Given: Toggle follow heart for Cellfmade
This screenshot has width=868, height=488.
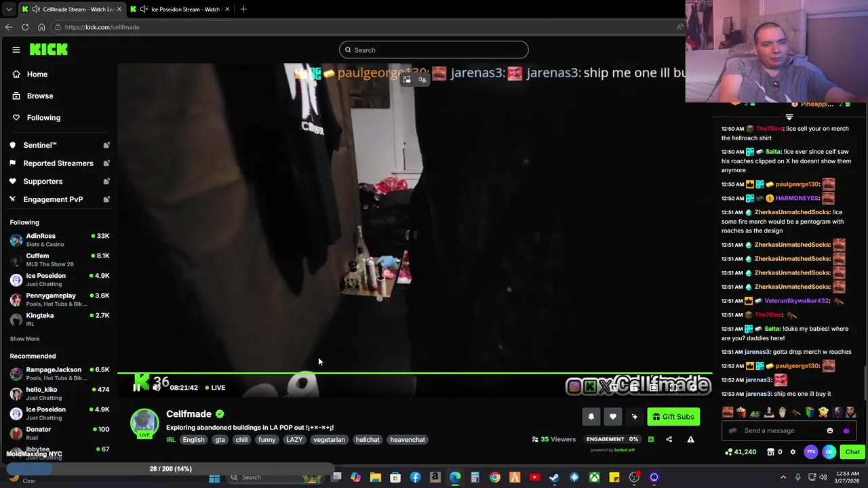Looking at the screenshot, I should tap(612, 417).
